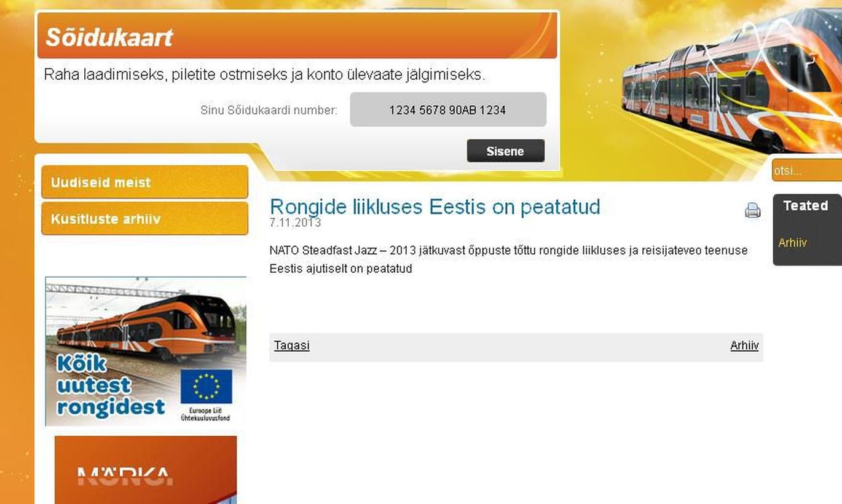Click the Tagasi back link
The image size is (842, 504).
pyautogui.click(x=291, y=345)
